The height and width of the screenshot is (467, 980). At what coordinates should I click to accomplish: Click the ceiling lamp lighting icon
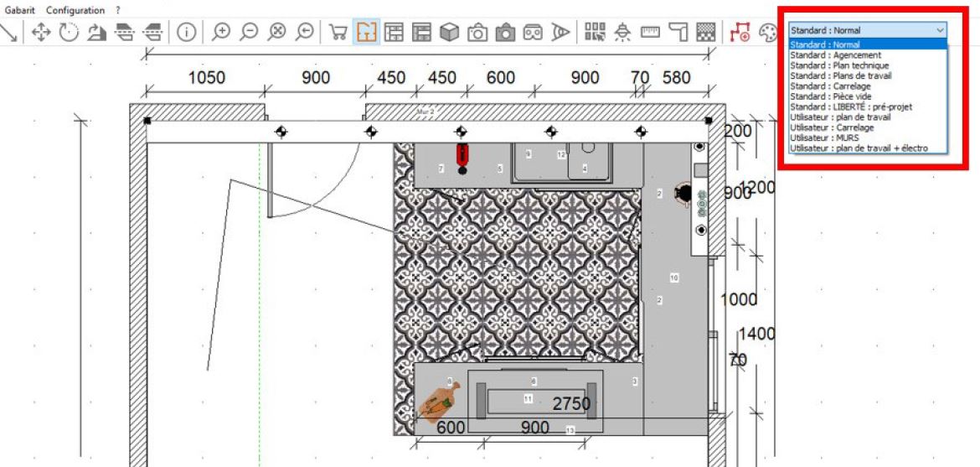(622, 32)
